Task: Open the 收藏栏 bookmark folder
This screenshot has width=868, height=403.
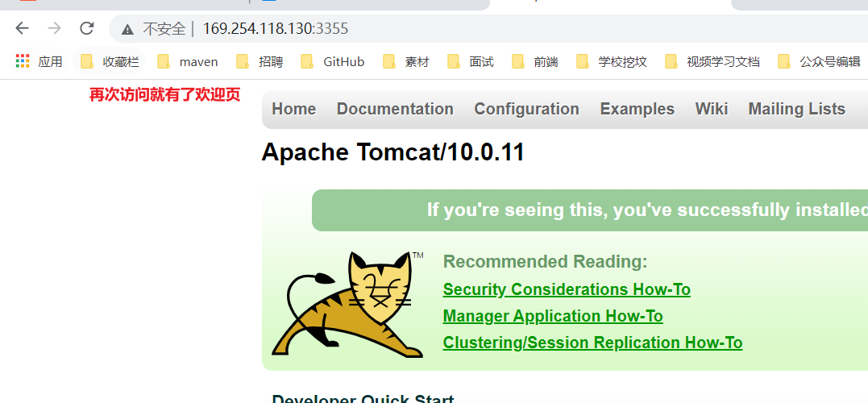Action: tap(109, 61)
